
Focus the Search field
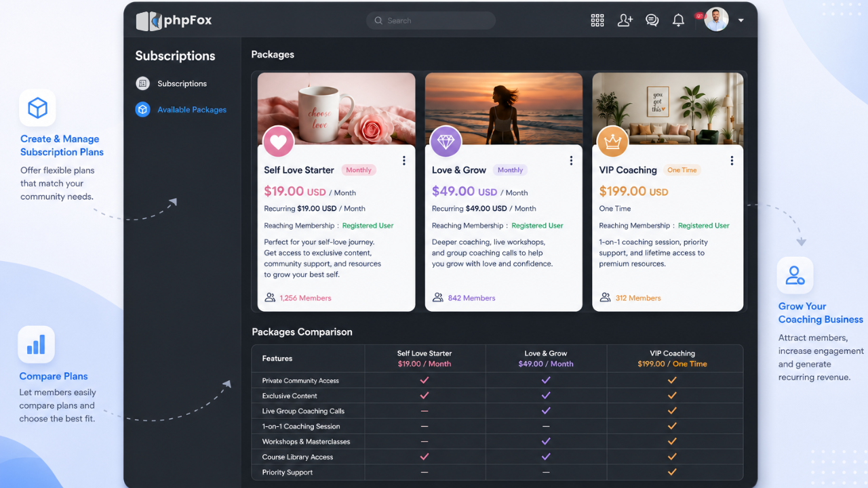pos(431,20)
